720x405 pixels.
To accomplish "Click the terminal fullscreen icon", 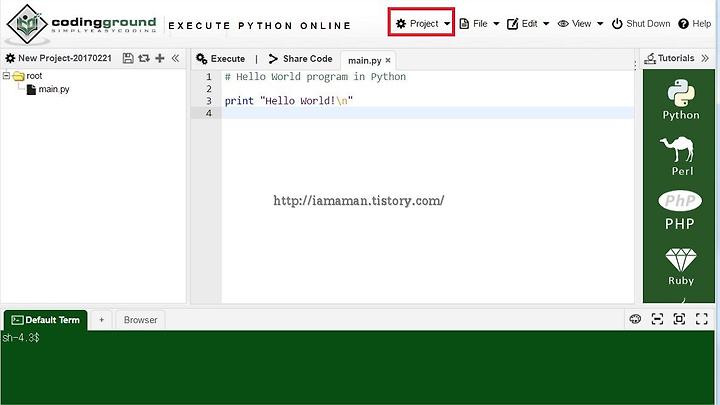I will pos(702,319).
